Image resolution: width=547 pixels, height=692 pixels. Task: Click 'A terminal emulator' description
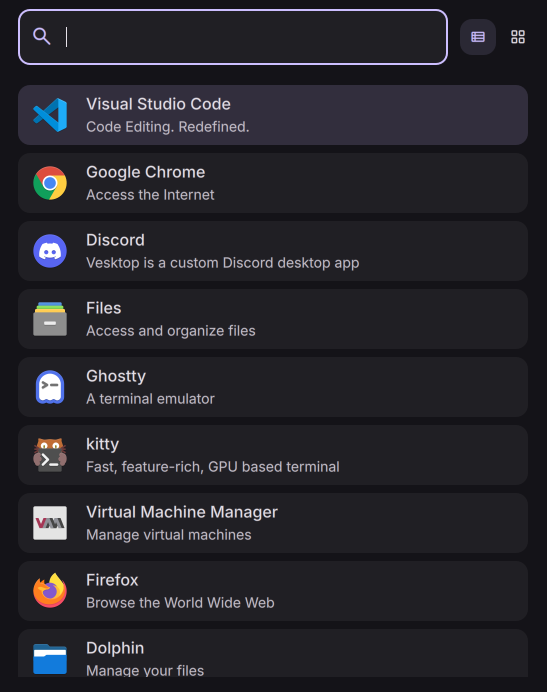pos(150,399)
